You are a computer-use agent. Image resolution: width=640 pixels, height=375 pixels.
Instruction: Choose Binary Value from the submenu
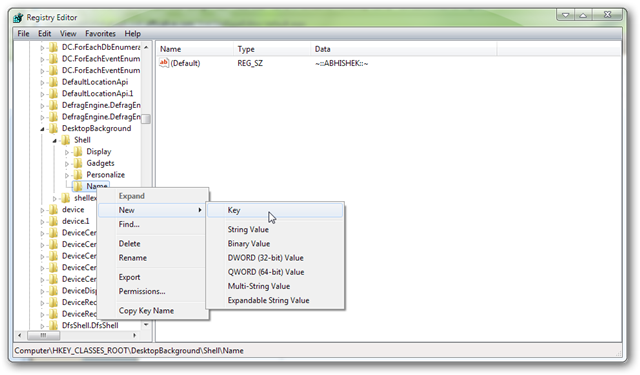point(275,244)
